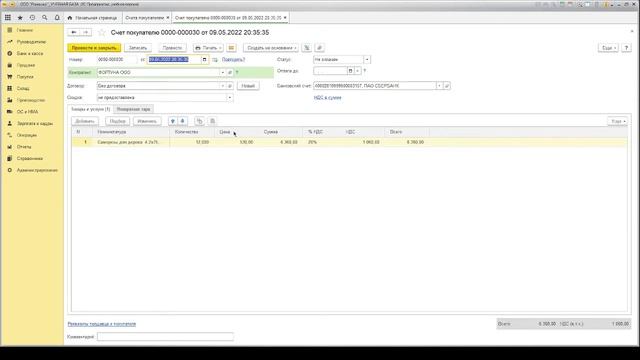Screen dimensions: 640x360
Task: Open calendar picker for document date
Action: pos(204,60)
